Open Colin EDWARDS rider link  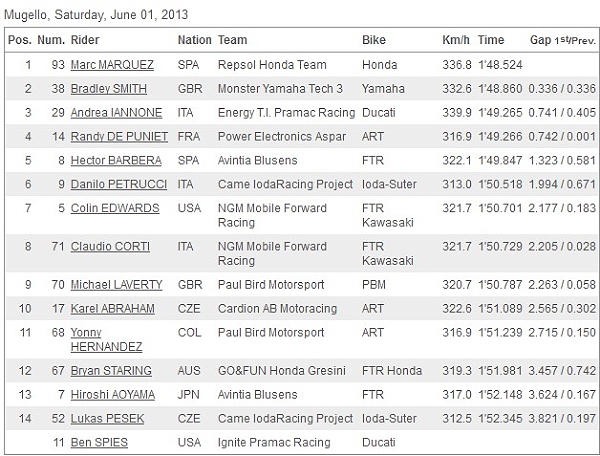click(x=115, y=208)
